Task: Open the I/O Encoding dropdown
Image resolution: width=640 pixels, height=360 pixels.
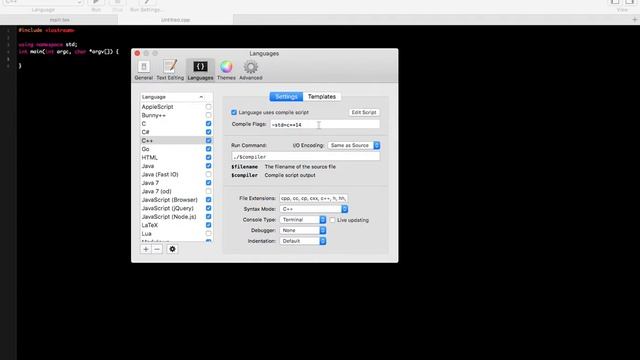Action: point(354,145)
